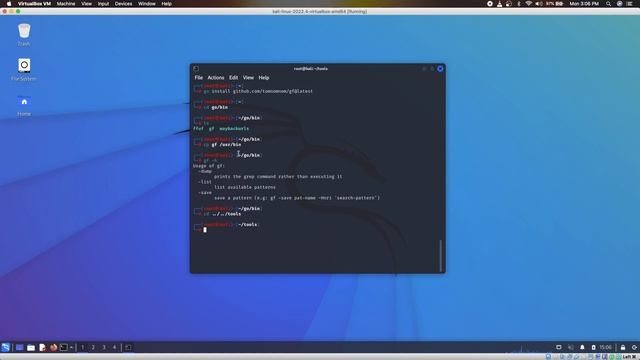
Task: Click the 'waybackurls' listing in terminal
Action: [x=234, y=129]
